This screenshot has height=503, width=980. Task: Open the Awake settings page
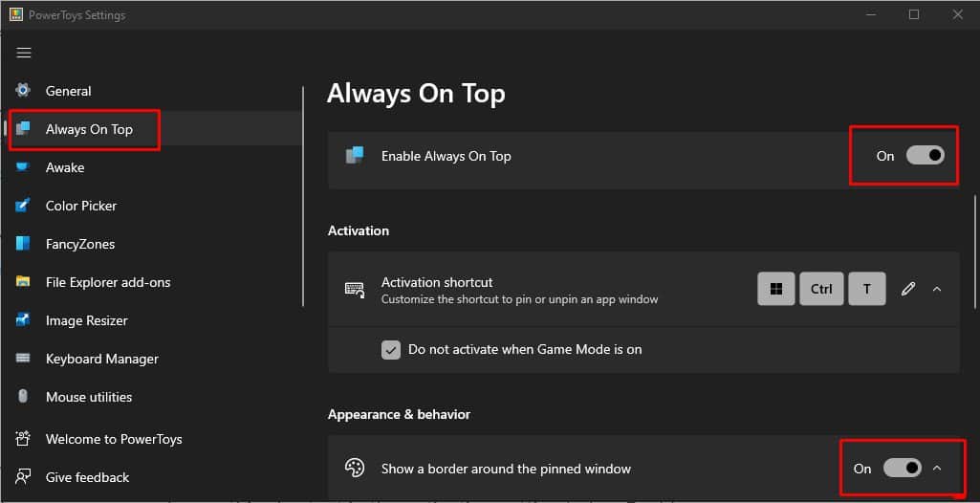pyautogui.click(x=65, y=167)
